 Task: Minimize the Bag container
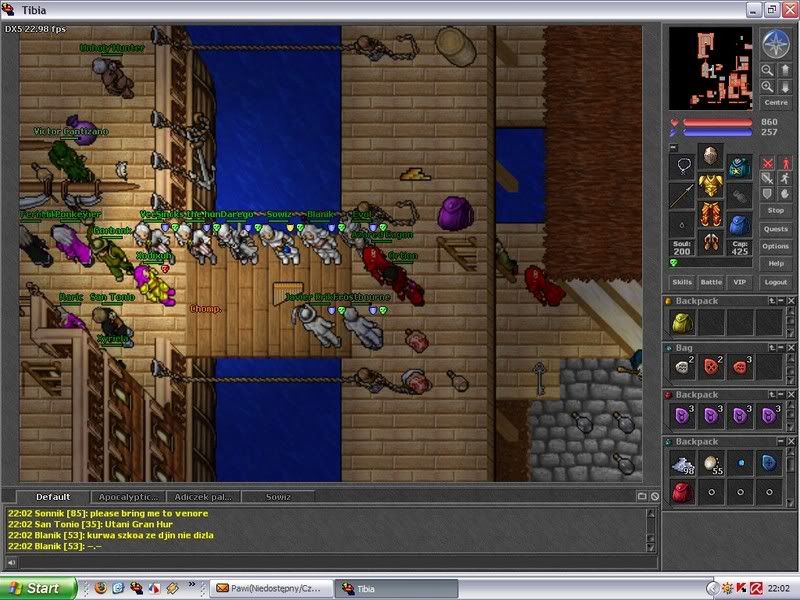point(781,347)
